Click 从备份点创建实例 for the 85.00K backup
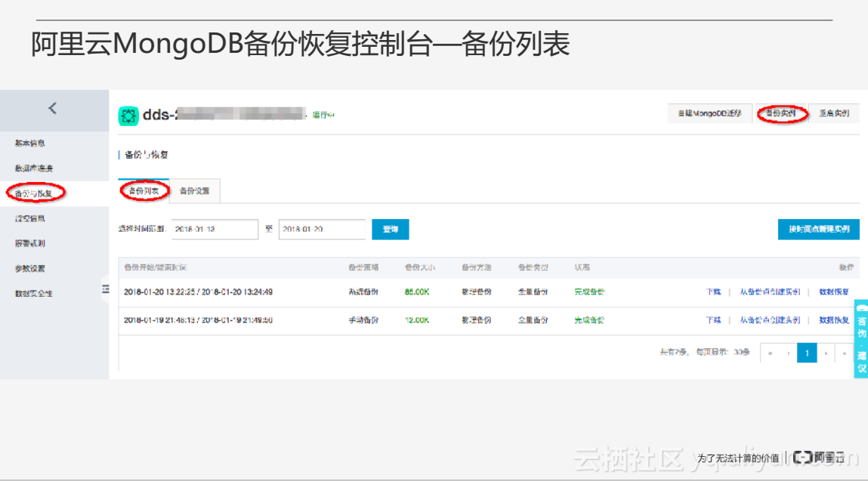Viewport: 868px width, 481px height. (x=770, y=292)
